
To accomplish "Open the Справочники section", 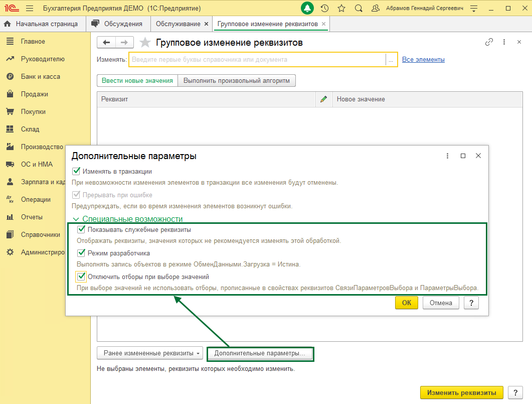I will [40, 234].
